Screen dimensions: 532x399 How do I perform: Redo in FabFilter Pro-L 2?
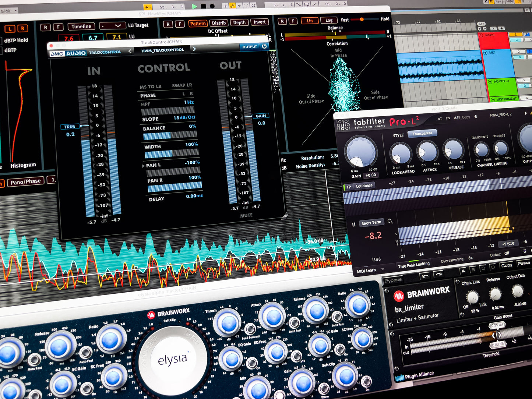tap(448, 118)
